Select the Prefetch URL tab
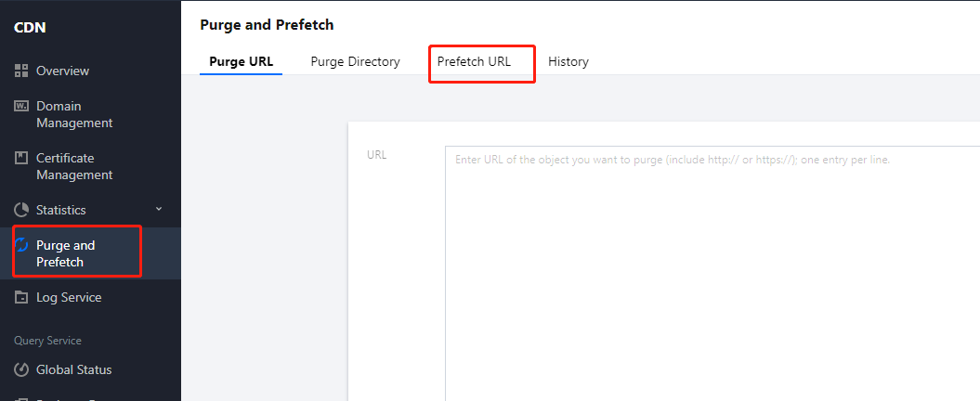Viewport: 980px width, 401px height. click(x=474, y=61)
